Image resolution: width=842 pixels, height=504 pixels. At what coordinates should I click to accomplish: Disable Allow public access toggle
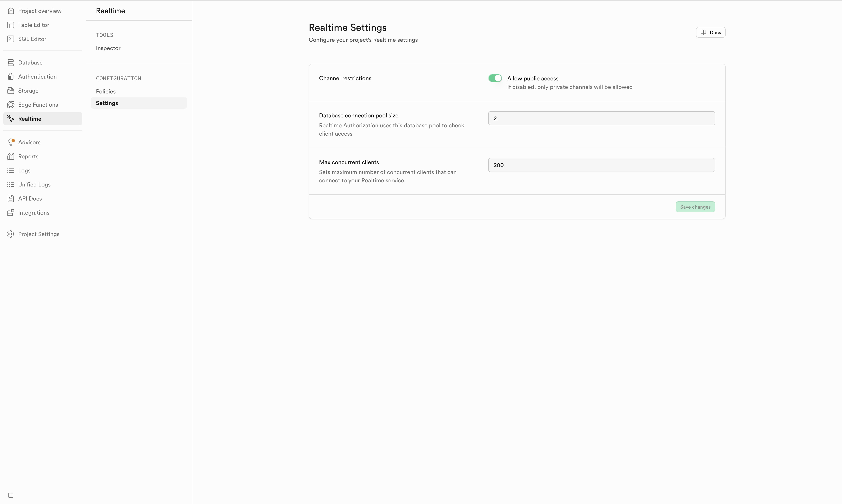click(495, 79)
